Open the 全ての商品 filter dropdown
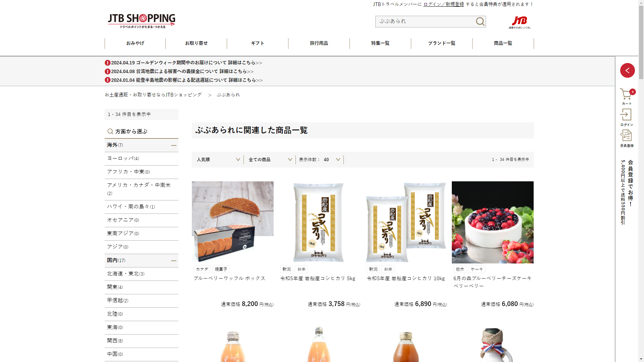 coord(270,160)
